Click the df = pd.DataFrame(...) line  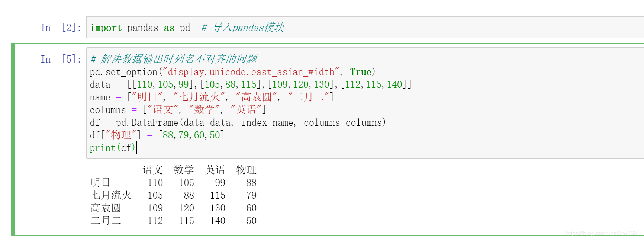coord(238,122)
